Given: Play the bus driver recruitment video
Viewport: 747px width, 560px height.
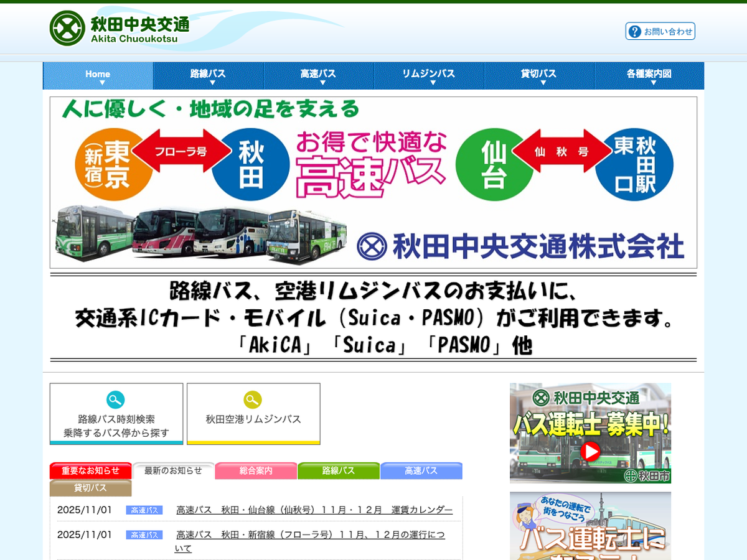Looking at the screenshot, I should (x=590, y=451).
